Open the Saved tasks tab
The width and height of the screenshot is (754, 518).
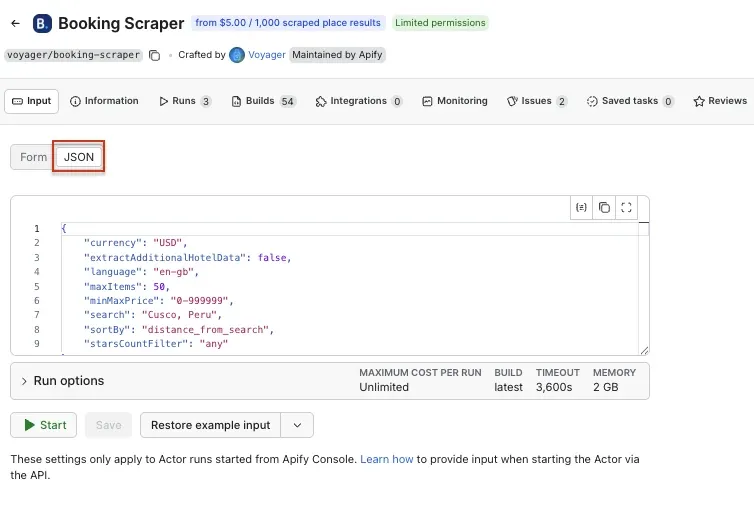click(x=630, y=101)
